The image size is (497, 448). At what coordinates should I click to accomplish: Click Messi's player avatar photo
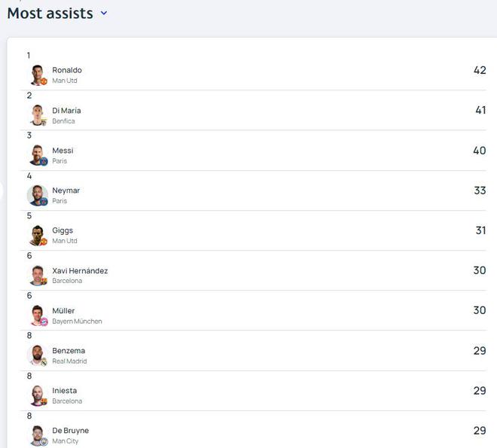point(38,155)
